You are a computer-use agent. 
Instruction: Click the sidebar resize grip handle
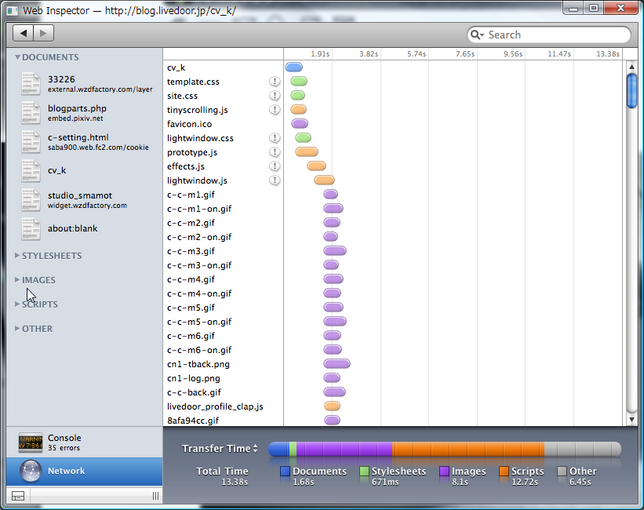click(x=156, y=496)
